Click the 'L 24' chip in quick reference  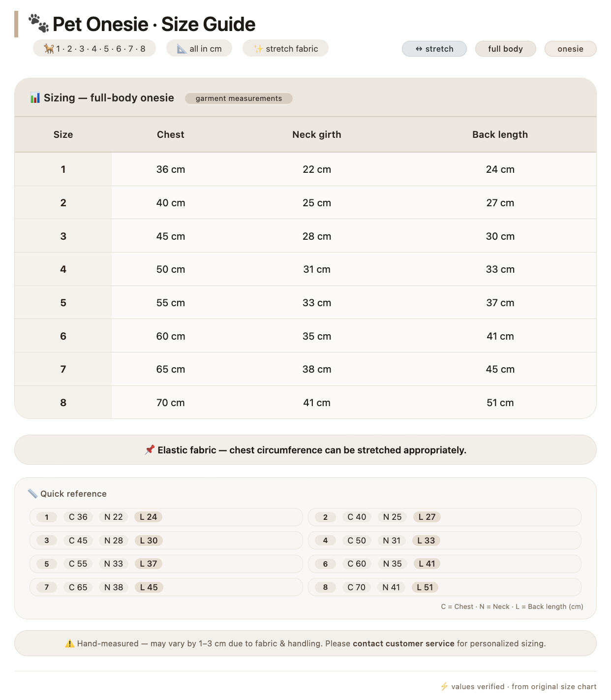149,517
